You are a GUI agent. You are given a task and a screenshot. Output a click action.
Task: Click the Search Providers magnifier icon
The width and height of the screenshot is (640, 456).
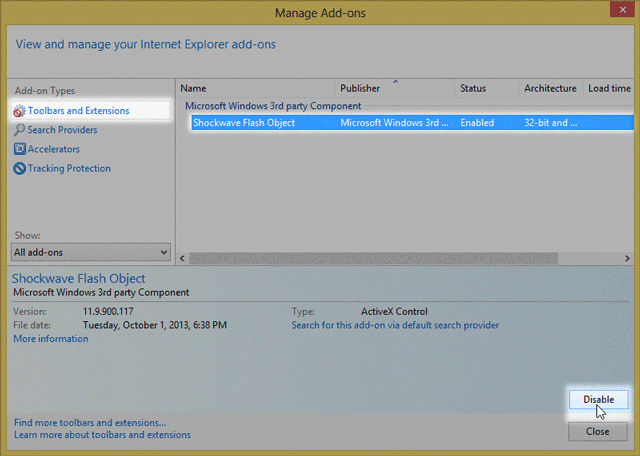pyautogui.click(x=19, y=130)
